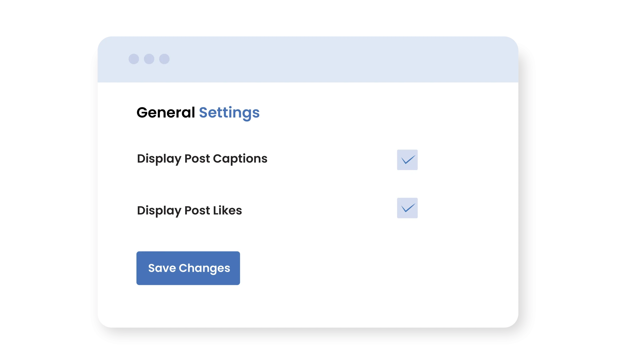Viewport: 635px width, 364px height.
Task: Select the General Settings page title
Action: tap(198, 112)
